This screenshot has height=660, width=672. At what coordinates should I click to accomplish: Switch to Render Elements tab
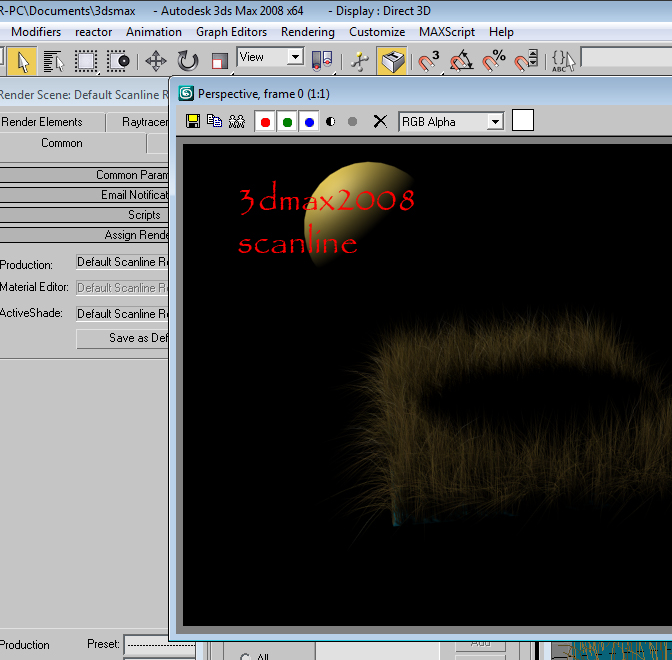52,122
